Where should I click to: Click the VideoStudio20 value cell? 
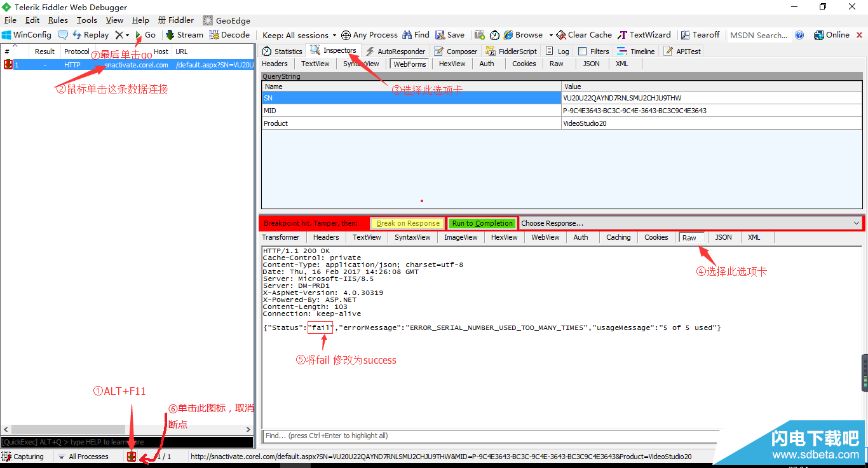point(712,123)
